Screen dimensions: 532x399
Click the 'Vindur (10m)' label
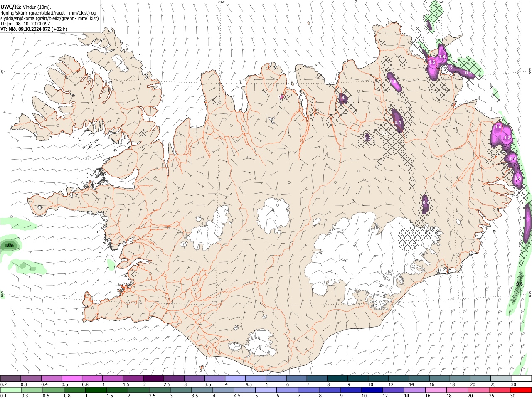[37, 7]
